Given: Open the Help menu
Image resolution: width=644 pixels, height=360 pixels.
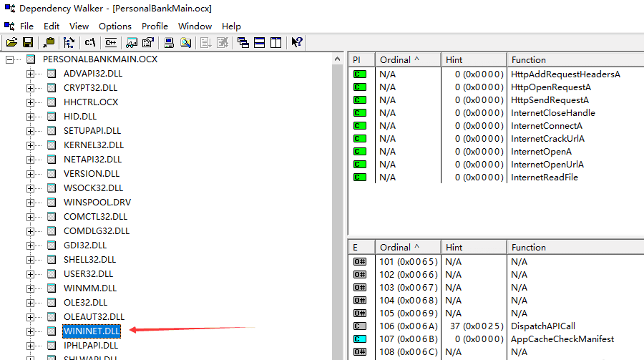Looking at the screenshot, I should (x=231, y=26).
